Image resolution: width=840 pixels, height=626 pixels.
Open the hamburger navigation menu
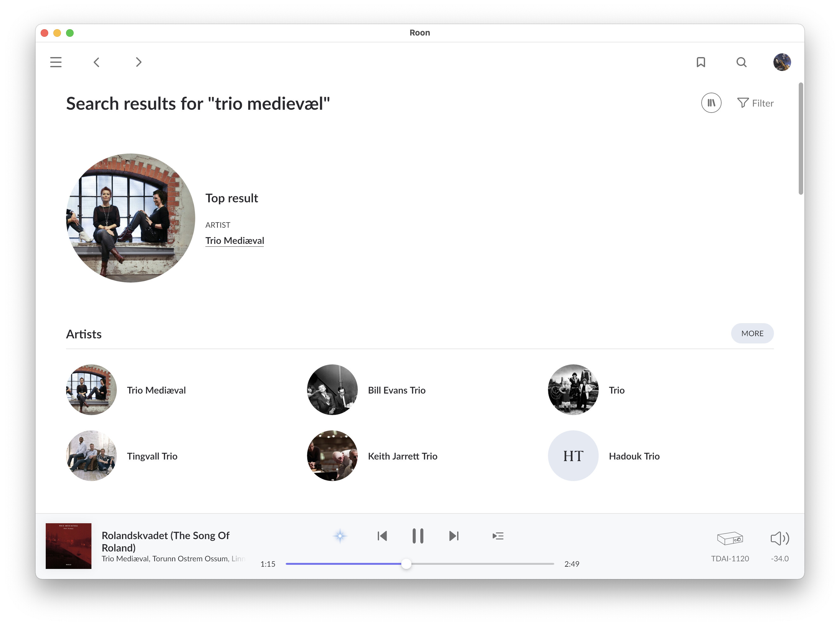coord(56,62)
